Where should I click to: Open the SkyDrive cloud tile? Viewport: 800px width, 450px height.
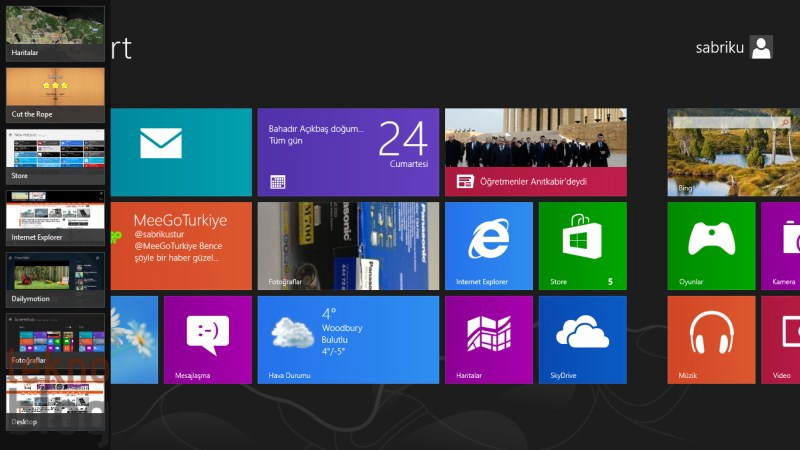point(583,340)
